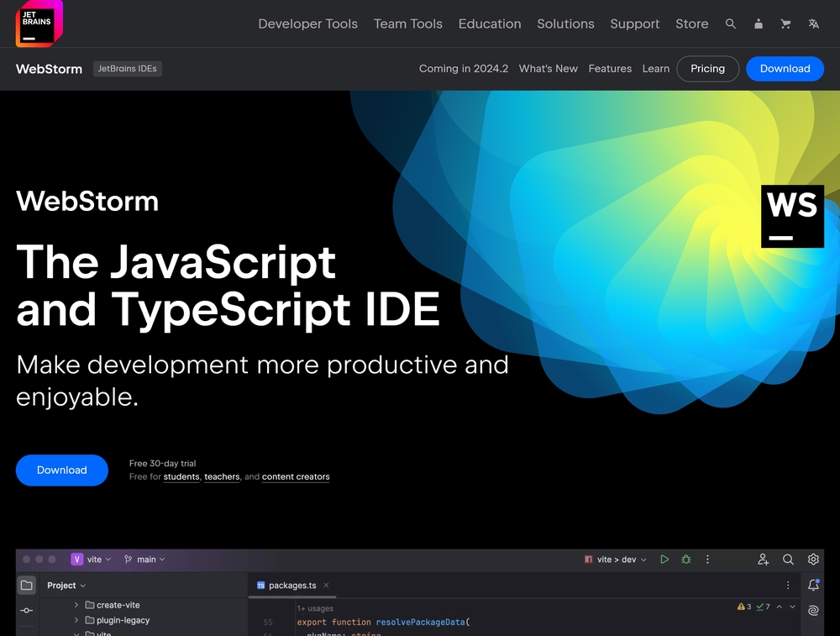This screenshot has height=636, width=840.
Task: Open the students free license link
Action: pyautogui.click(x=181, y=476)
